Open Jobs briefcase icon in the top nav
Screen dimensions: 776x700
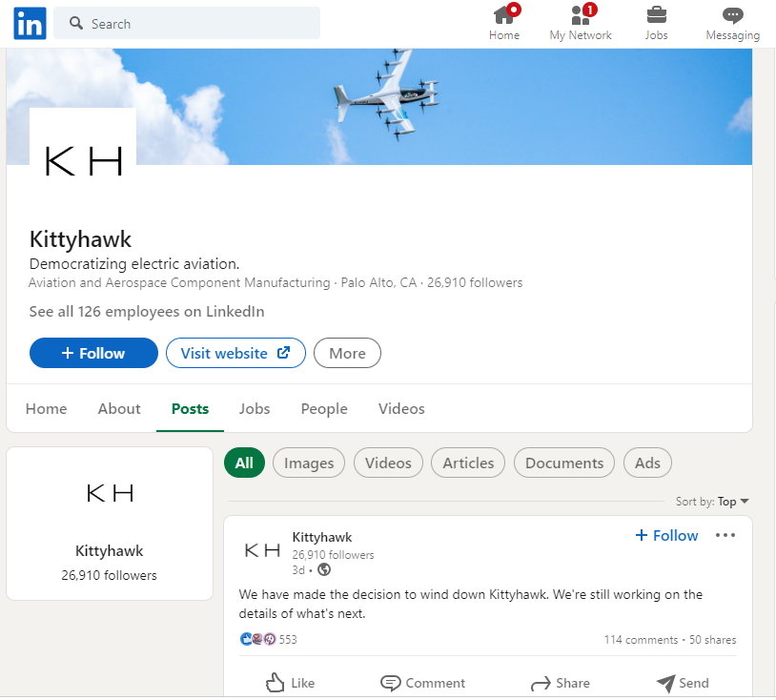click(x=656, y=15)
